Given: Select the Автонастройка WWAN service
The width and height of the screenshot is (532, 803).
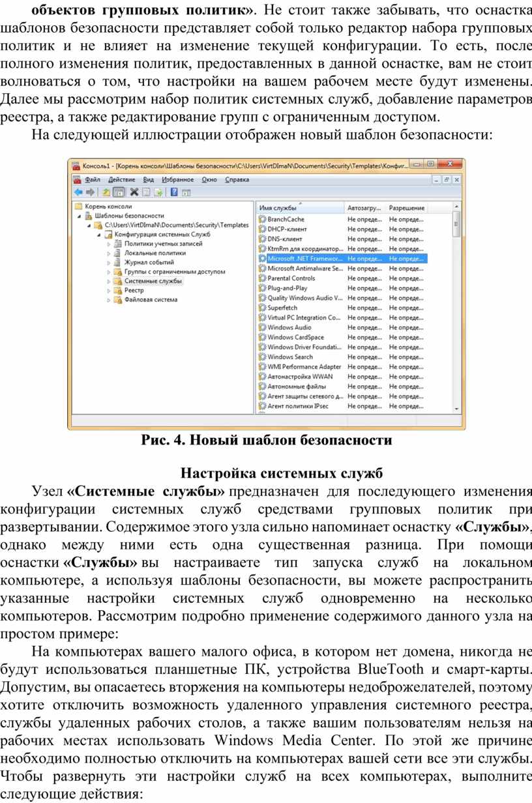Looking at the screenshot, I should point(342,377).
